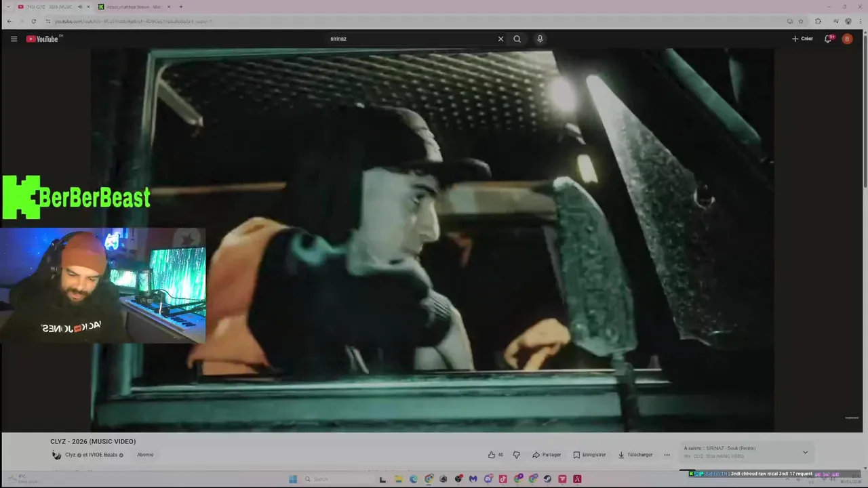868x488 pixels.
Task: Download the video with Télécharger
Action: tap(635, 455)
